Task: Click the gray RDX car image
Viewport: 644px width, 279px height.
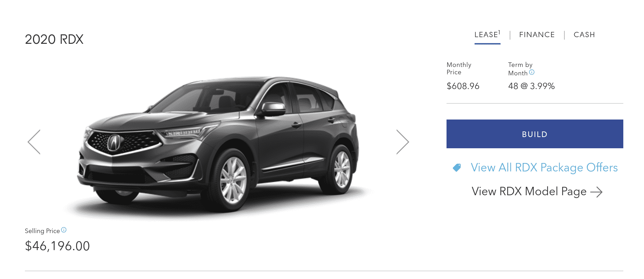Action: point(218,144)
